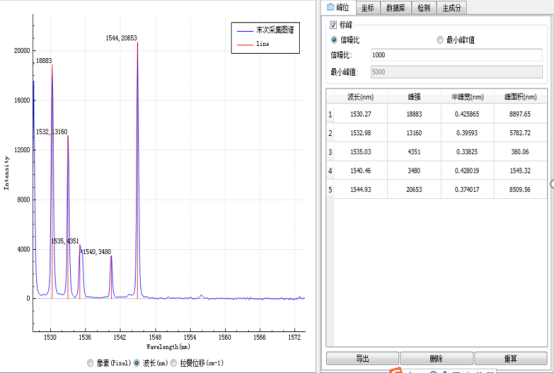Switch to the 数据库 tab

(x=396, y=8)
